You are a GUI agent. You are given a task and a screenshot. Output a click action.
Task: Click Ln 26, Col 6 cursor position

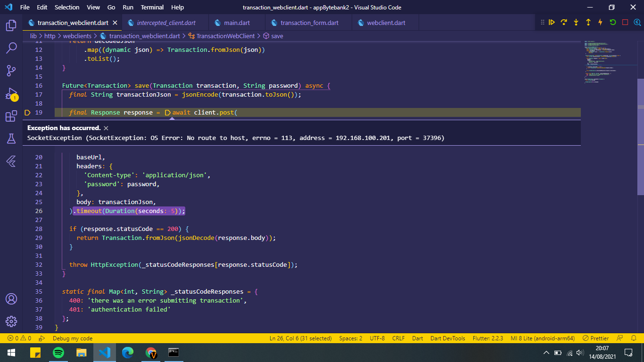click(x=300, y=338)
